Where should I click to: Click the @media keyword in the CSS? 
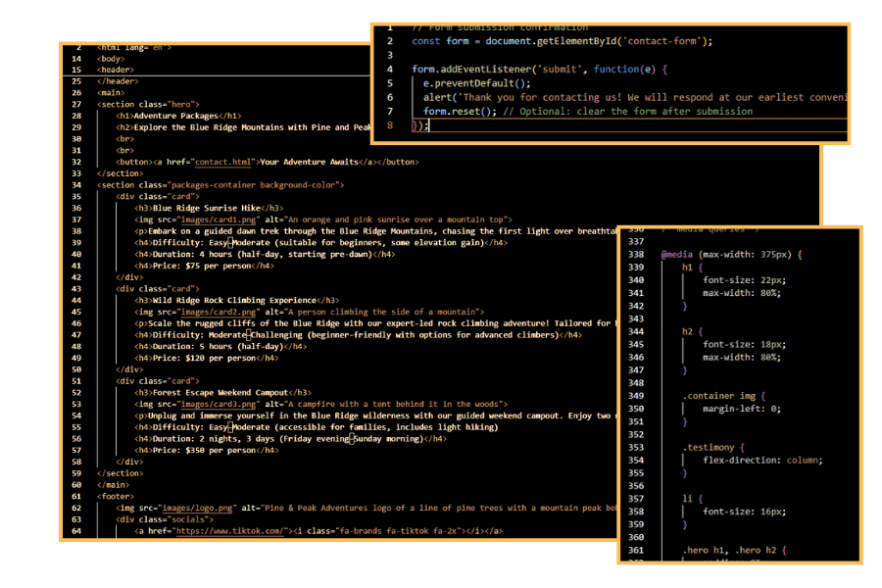click(x=677, y=255)
